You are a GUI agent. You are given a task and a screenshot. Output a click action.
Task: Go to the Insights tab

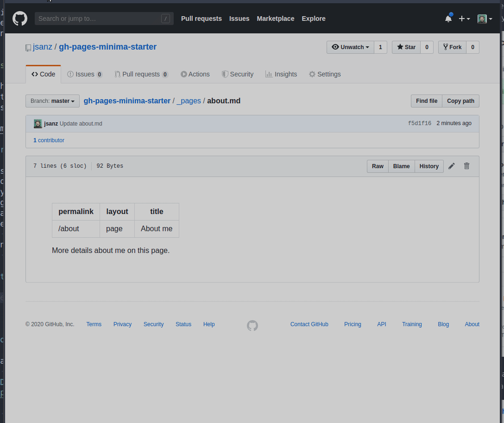click(281, 74)
